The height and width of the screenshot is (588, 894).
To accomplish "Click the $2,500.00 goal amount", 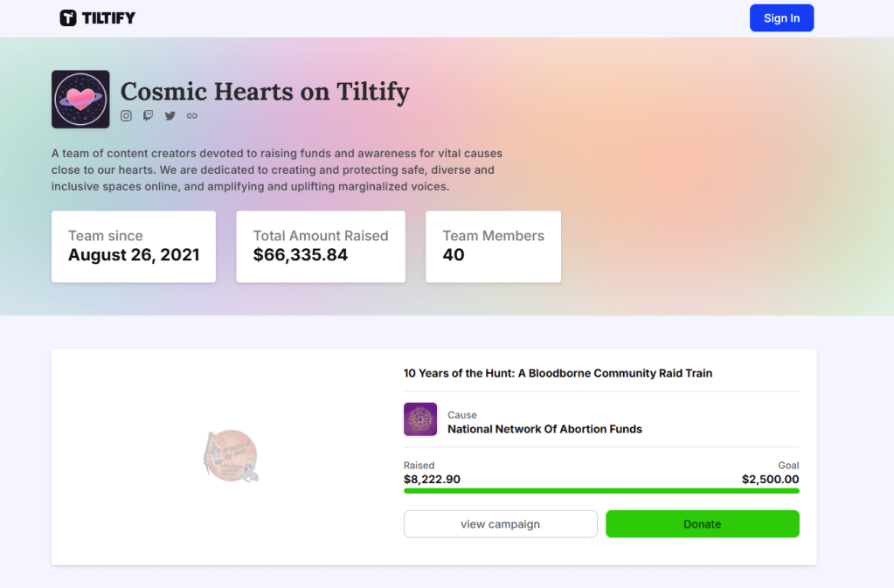I will [770, 480].
